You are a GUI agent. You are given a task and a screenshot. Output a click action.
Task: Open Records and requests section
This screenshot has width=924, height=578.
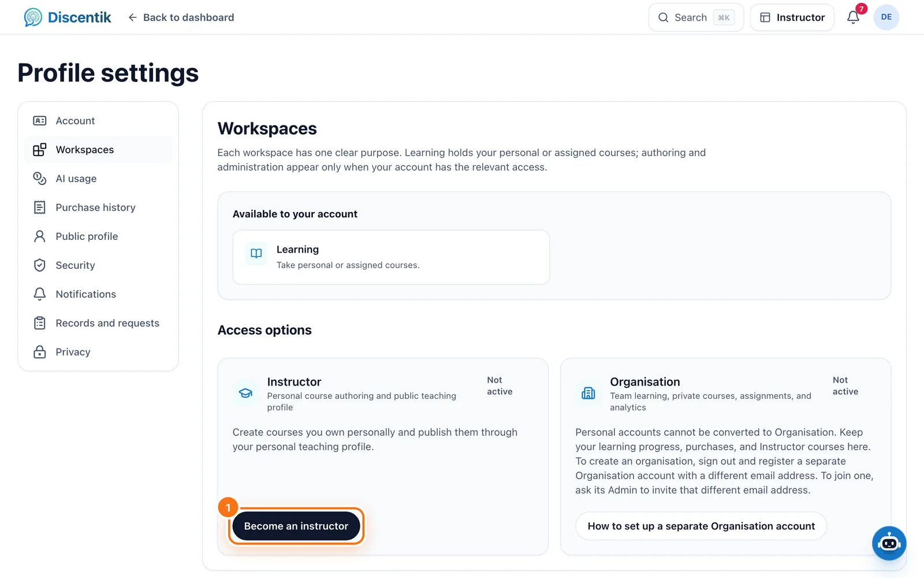pos(98,323)
